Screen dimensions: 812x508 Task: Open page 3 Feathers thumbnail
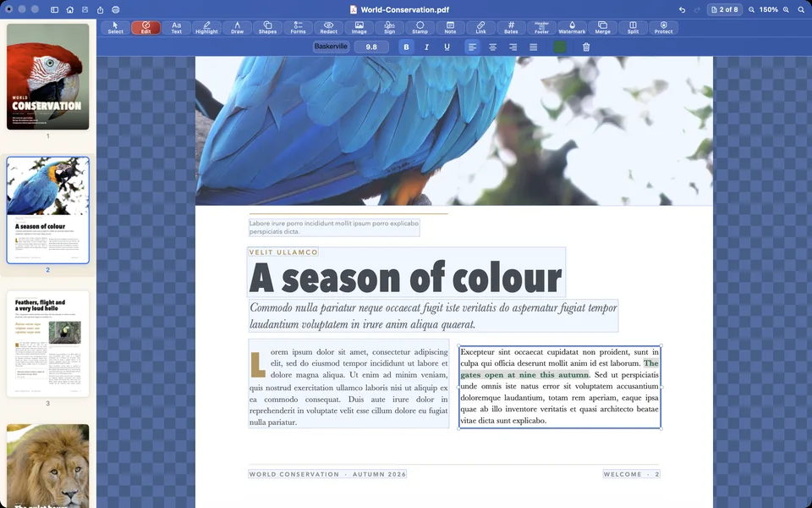[x=47, y=344]
